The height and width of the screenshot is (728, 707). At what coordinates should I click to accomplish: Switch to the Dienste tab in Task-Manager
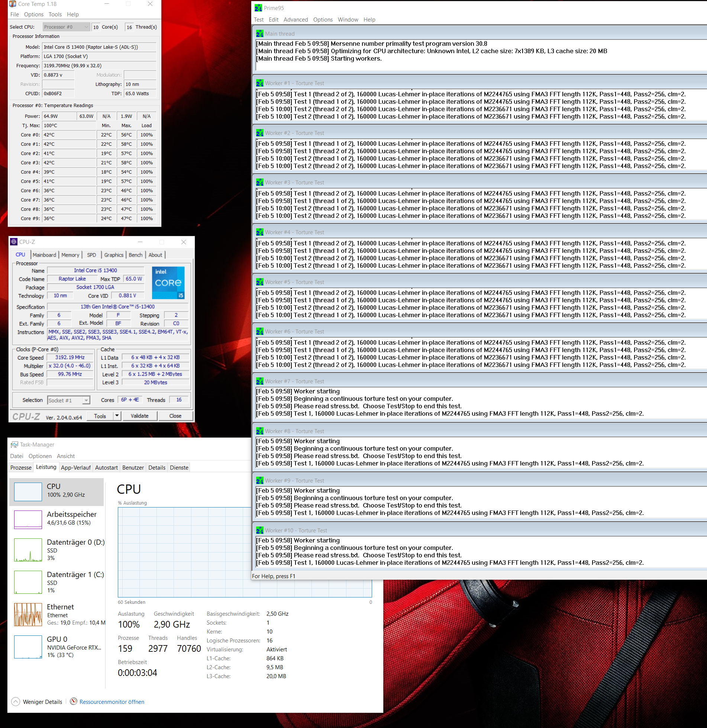(x=179, y=467)
